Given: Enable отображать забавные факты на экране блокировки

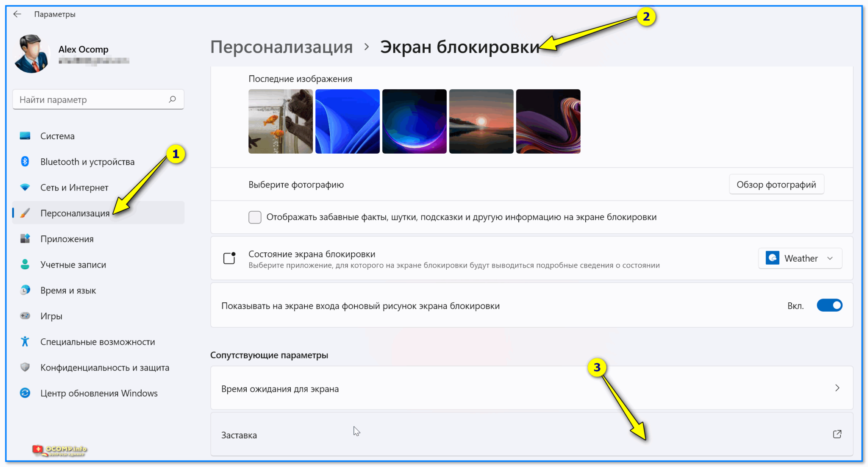Looking at the screenshot, I should (254, 217).
